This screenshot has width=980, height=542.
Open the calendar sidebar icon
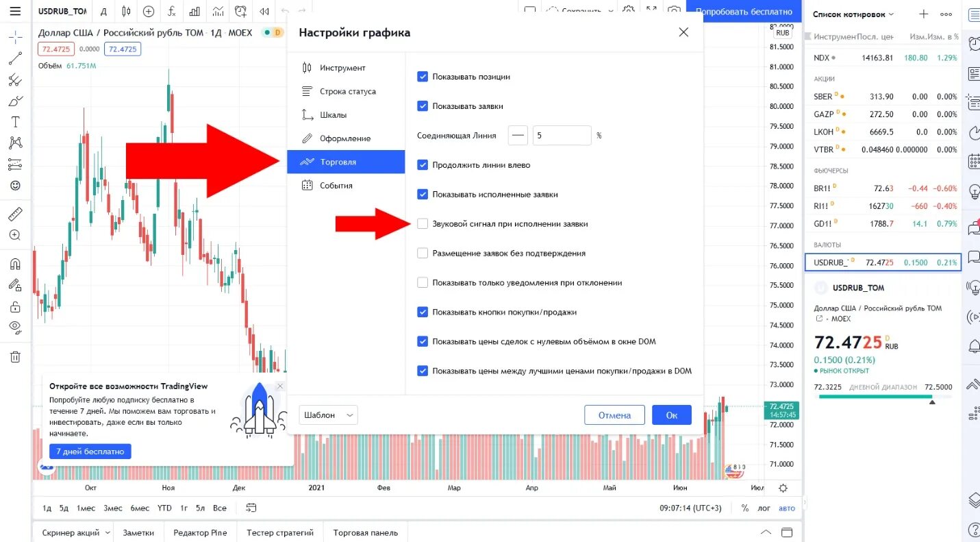click(x=973, y=161)
